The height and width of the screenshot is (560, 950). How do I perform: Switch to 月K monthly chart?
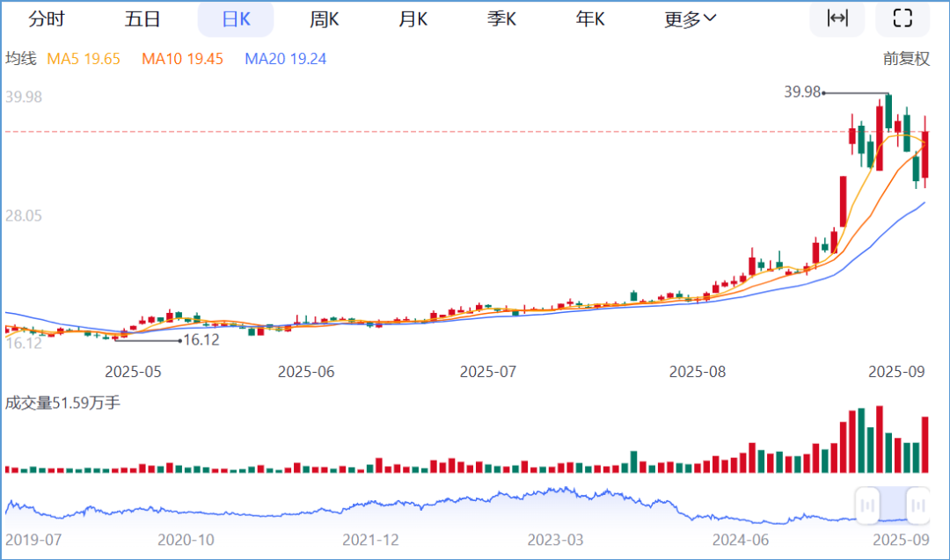tap(413, 19)
